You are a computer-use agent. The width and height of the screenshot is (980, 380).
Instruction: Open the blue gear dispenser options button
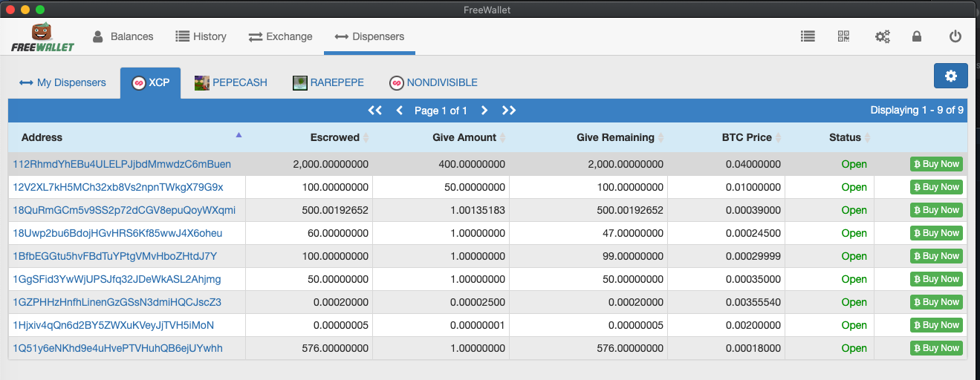pyautogui.click(x=951, y=76)
